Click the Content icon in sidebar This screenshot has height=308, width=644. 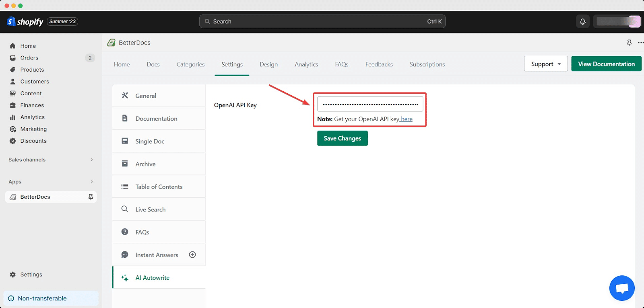pos(13,93)
